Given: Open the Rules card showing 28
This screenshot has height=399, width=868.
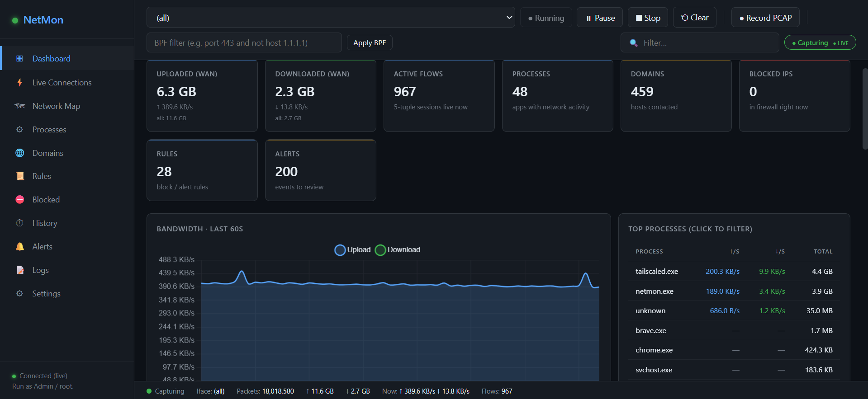Looking at the screenshot, I should pos(202,170).
